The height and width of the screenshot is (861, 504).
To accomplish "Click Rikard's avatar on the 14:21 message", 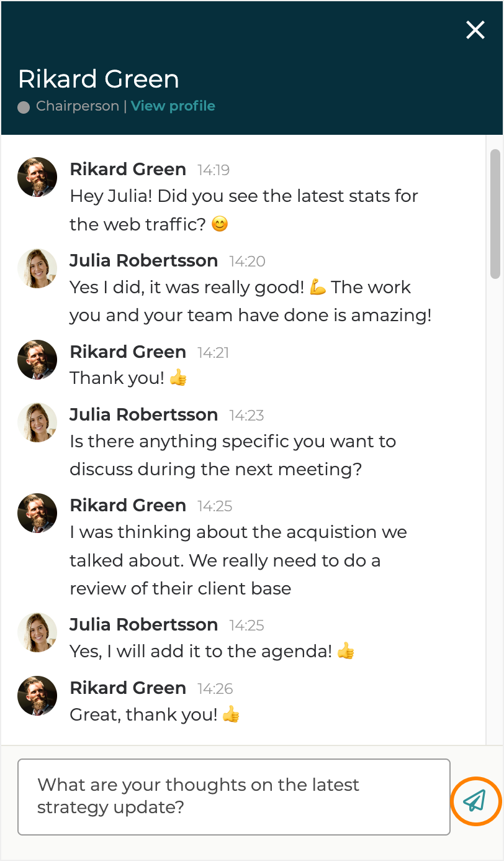I will click(x=37, y=360).
